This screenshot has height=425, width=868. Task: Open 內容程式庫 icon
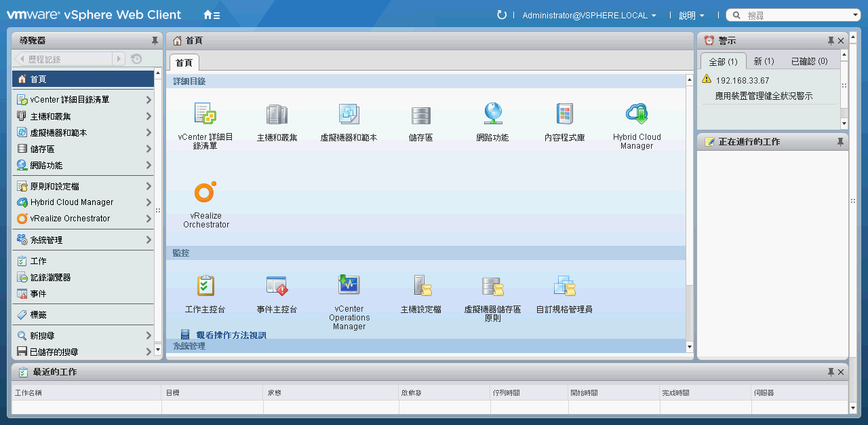pyautogui.click(x=564, y=114)
